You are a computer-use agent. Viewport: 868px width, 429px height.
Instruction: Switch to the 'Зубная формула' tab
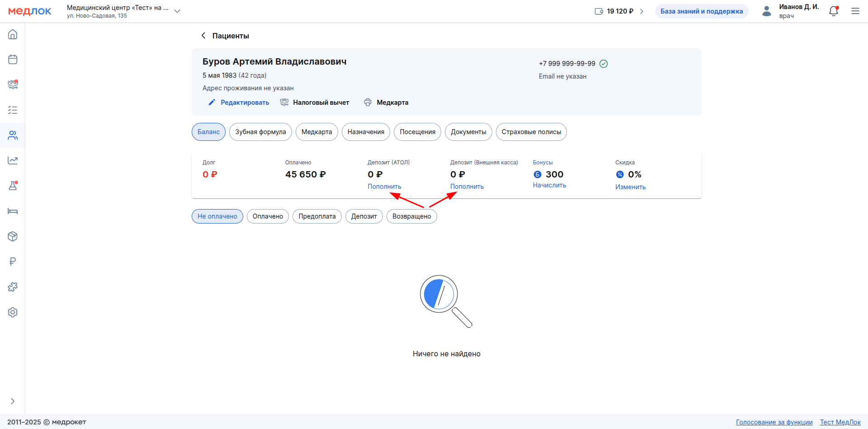pyautogui.click(x=260, y=132)
